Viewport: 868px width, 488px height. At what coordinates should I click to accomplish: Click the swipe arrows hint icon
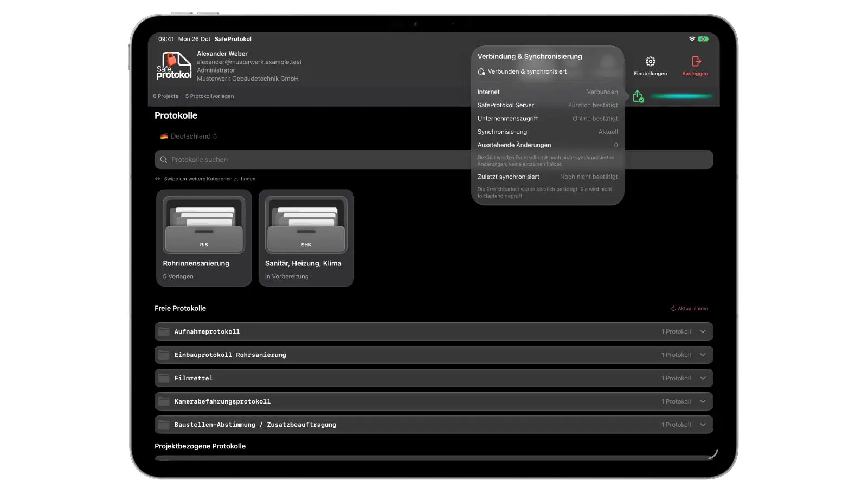[x=158, y=179]
